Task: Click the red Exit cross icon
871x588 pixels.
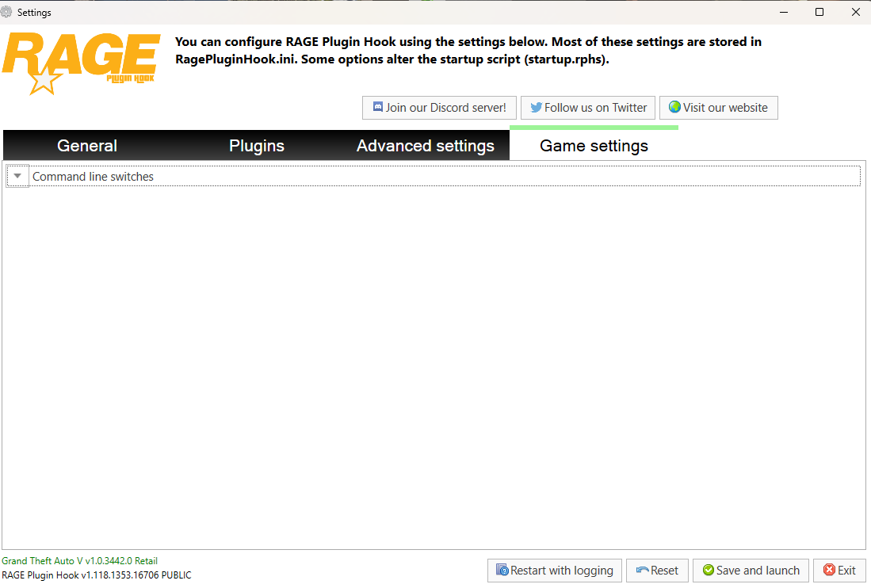Action: click(829, 571)
